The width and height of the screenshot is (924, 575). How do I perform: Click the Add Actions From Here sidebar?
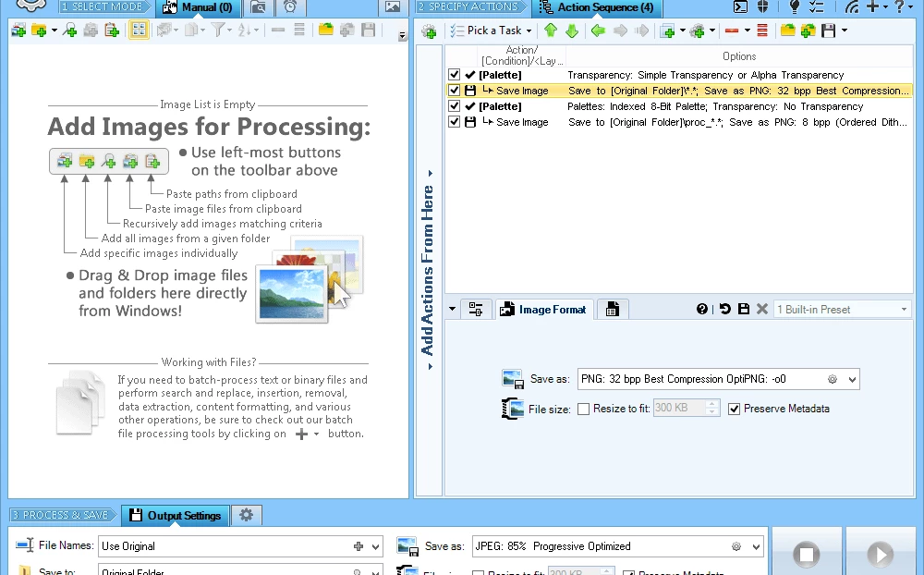click(428, 268)
